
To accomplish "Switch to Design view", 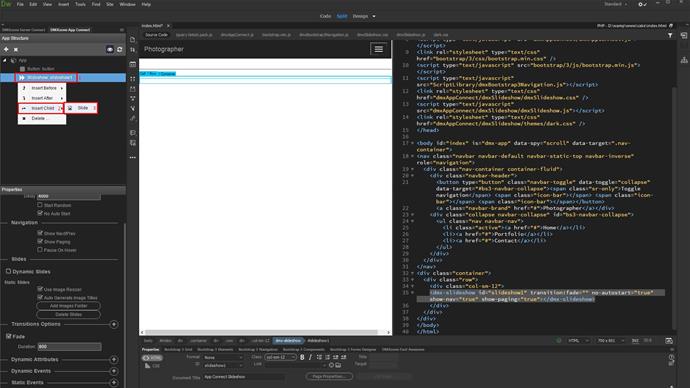I will coord(360,16).
